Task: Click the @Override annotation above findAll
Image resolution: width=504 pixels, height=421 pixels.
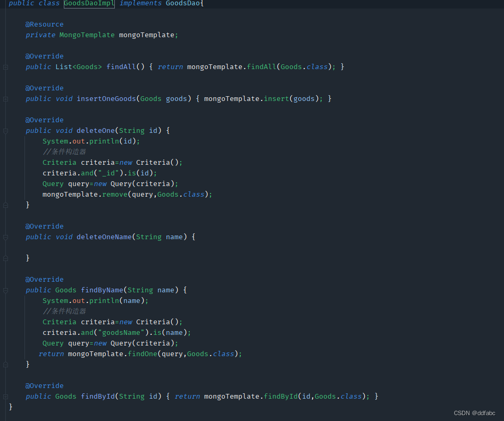Action: (x=44, y=56)
